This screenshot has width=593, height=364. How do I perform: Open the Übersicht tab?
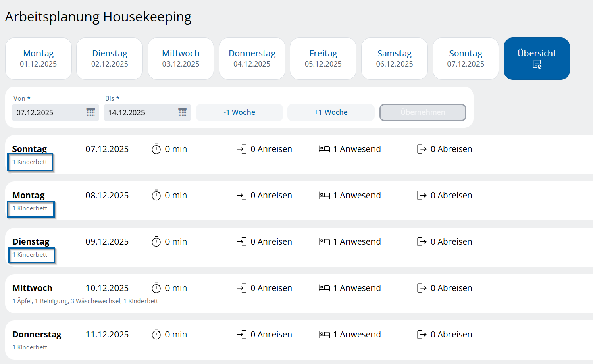point(537,58)
